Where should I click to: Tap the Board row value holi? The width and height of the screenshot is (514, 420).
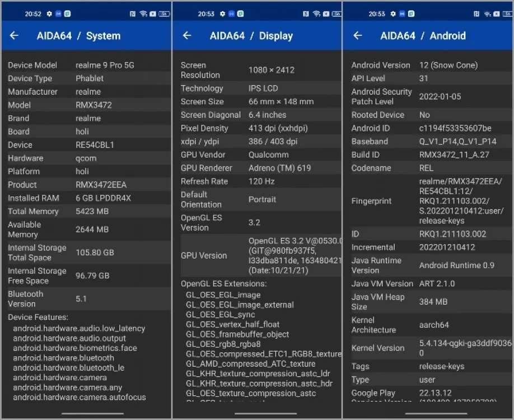coord(82,132)
